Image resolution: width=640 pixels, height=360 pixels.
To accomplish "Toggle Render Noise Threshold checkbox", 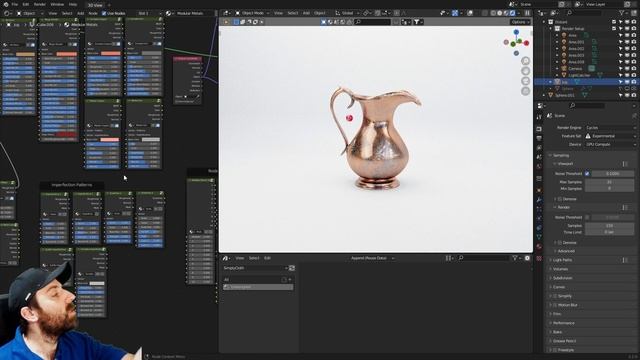I will (x=587, y=217).
